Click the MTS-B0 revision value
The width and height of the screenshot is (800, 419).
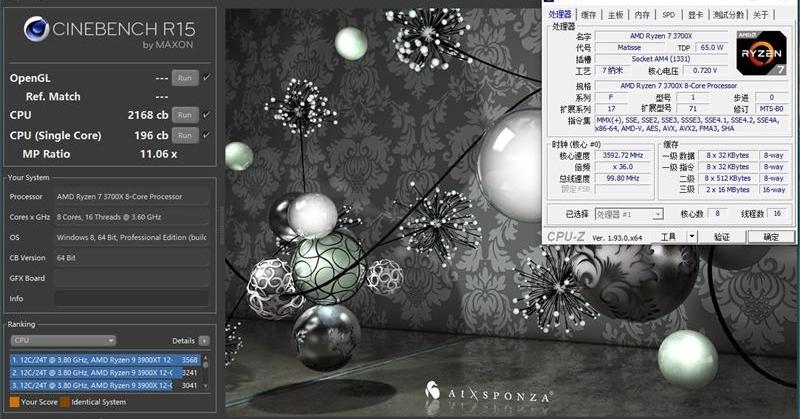pyautogui.click(x=771, y=109)
